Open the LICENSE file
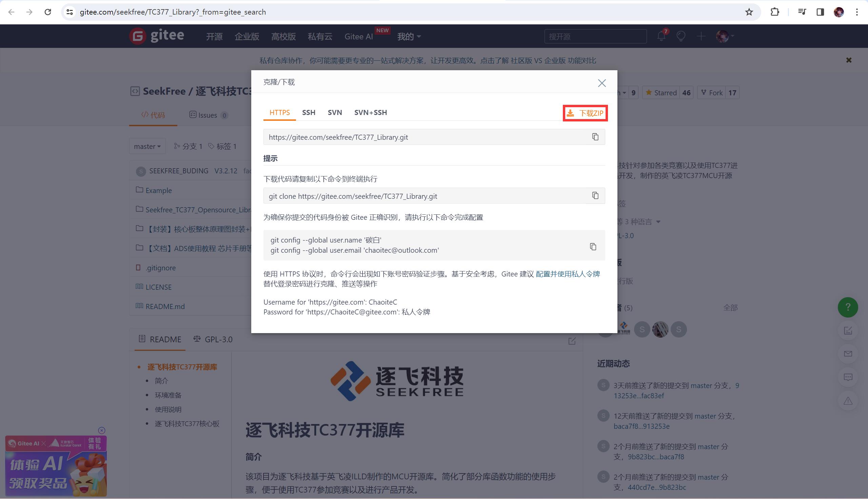The width and height of the screenshot is (868, 499). click(158, 287)
